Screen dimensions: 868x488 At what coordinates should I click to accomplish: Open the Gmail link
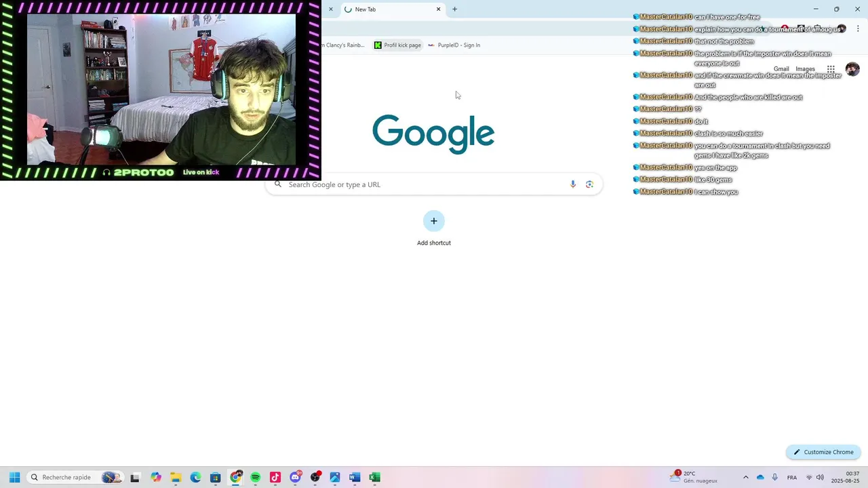781,69
